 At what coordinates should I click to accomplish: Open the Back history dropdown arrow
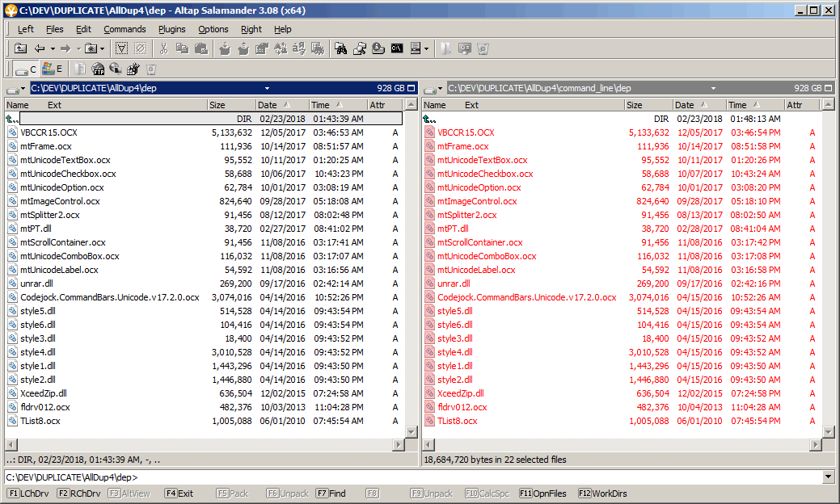click(53, 48)
